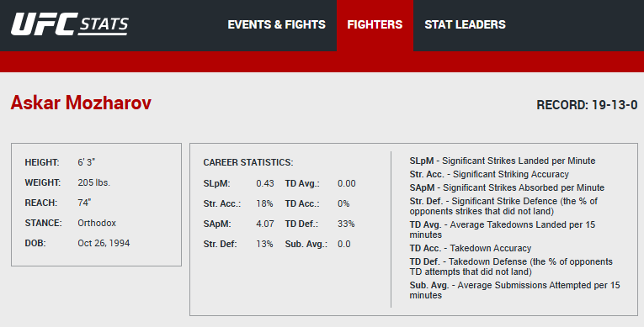Open the Stat Leaders page

[x=465, y=24]
